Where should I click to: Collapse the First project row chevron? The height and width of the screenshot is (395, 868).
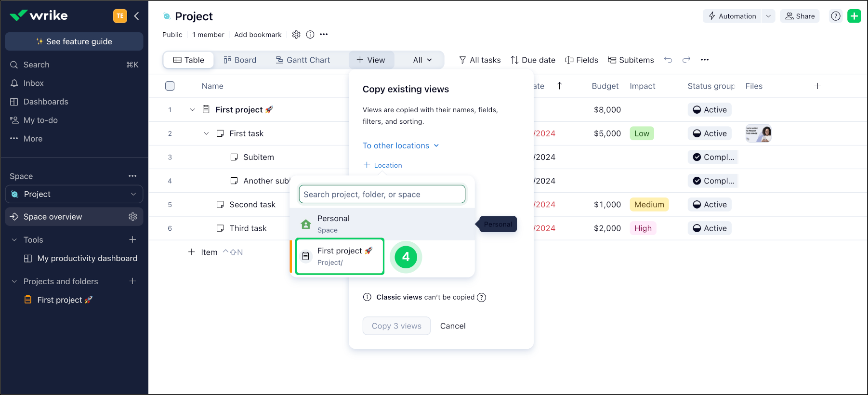point(192,110)
